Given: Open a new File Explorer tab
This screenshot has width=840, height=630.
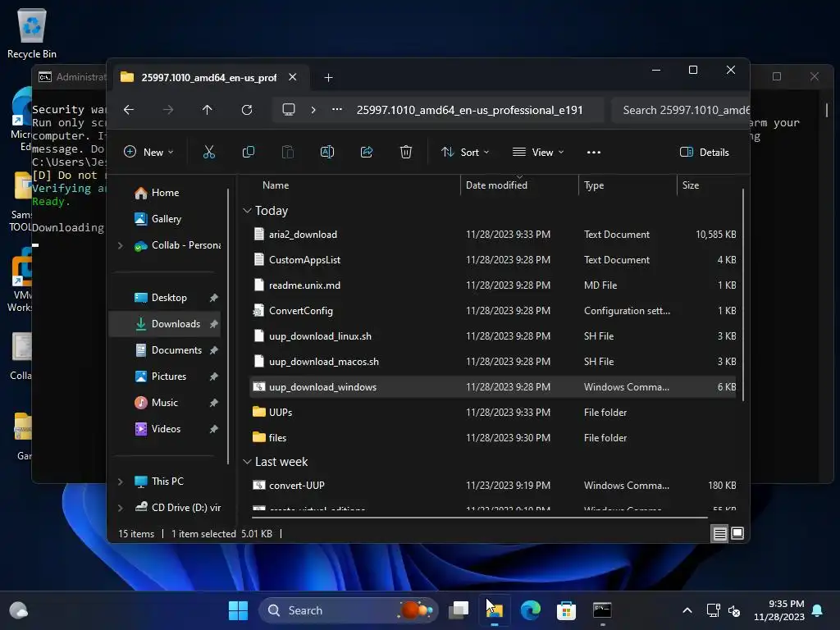Looking at the screenshot, I should click(x=328, y=78).
